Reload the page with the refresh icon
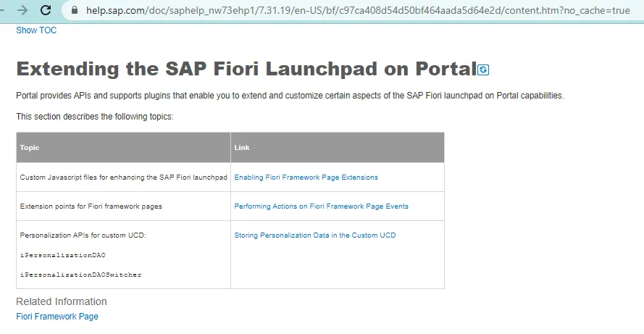This screenshot has width=644, height=334. 46,10
